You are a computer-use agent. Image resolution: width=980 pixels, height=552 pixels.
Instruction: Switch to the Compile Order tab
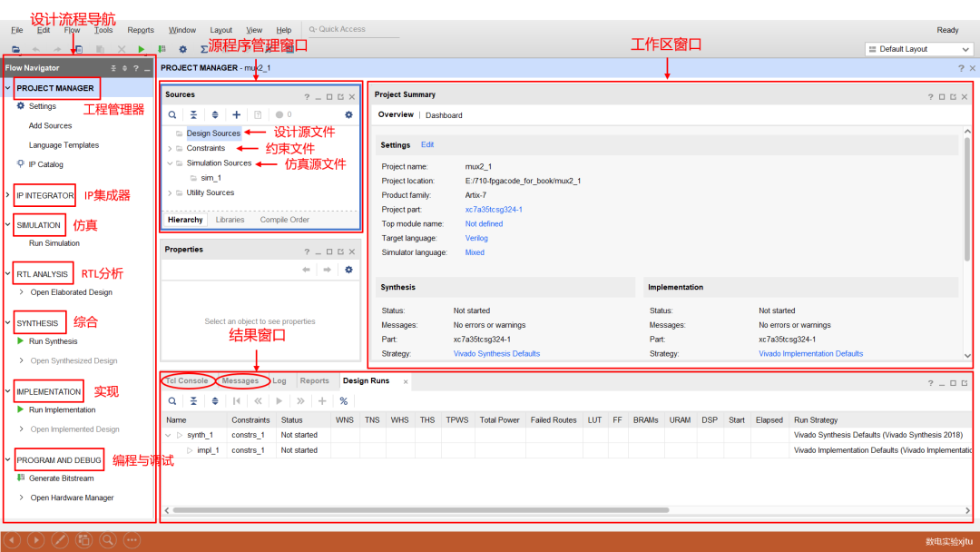[x=284, y=220]
